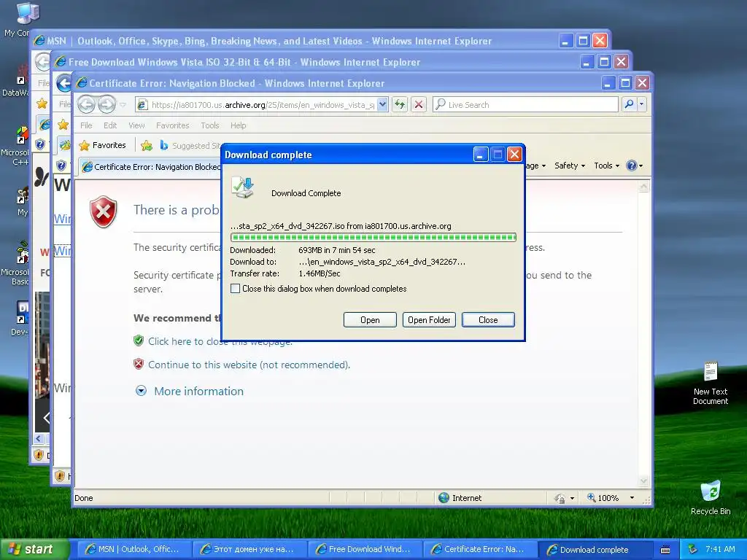Click the 100% zoom level text
This screenshot has height=560, width=747.
click(x=608, y=498)
